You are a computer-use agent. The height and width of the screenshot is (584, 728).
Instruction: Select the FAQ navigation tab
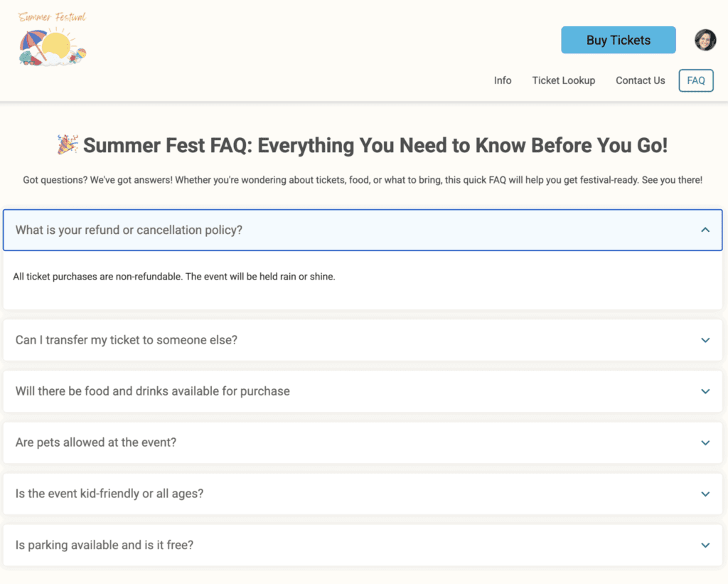[x=695, y=80]
